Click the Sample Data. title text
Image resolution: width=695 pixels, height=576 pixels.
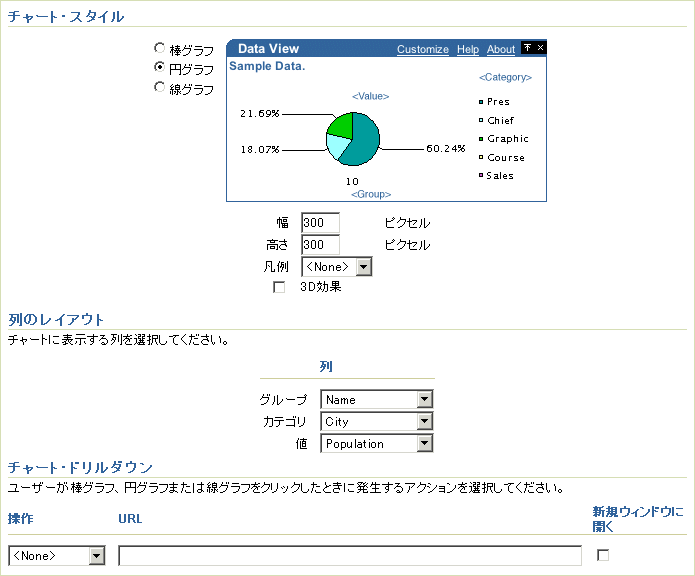(x=267, y=66)
